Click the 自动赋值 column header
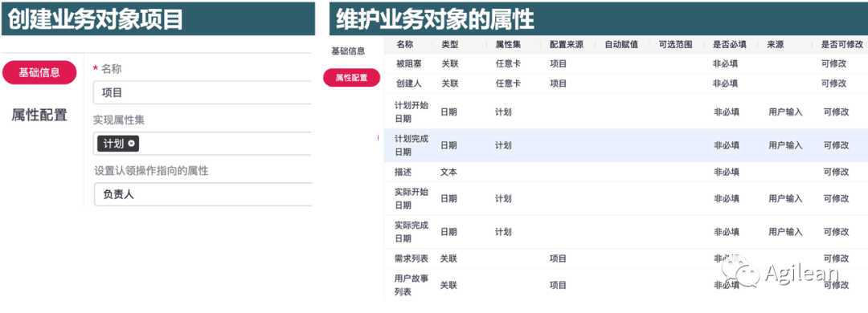This screenshot has height=313, width=868. 621,44
